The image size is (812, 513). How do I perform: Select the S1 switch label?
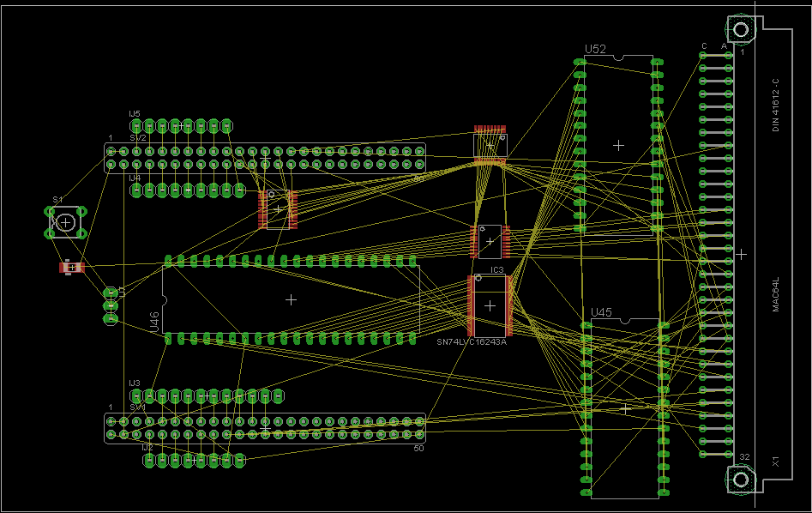tap(57, 200)
